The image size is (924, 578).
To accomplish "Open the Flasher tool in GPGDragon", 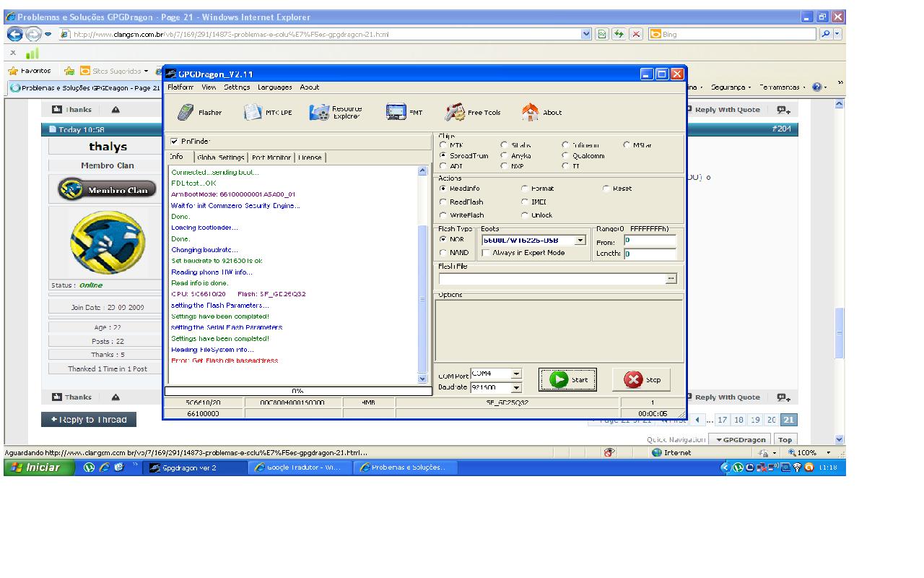I will coord(199,112).
